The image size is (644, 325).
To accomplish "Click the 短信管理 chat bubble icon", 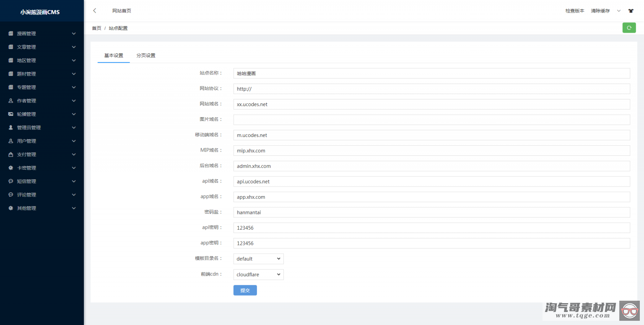I will point(11,181).
